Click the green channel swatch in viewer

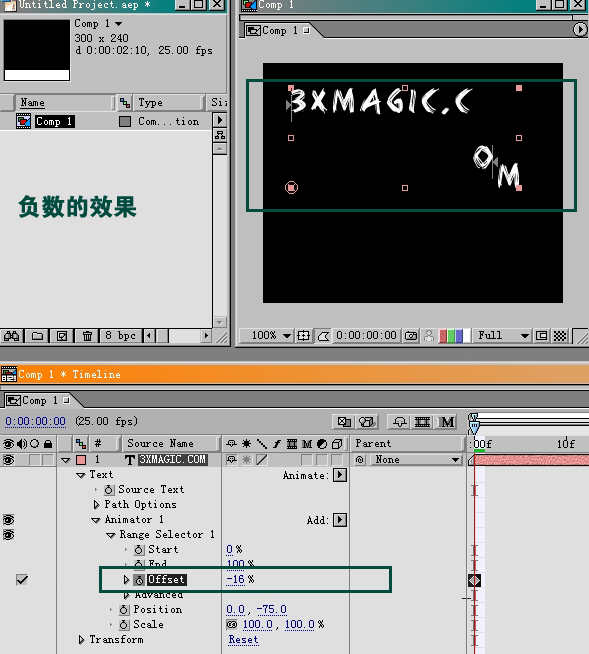451,335
